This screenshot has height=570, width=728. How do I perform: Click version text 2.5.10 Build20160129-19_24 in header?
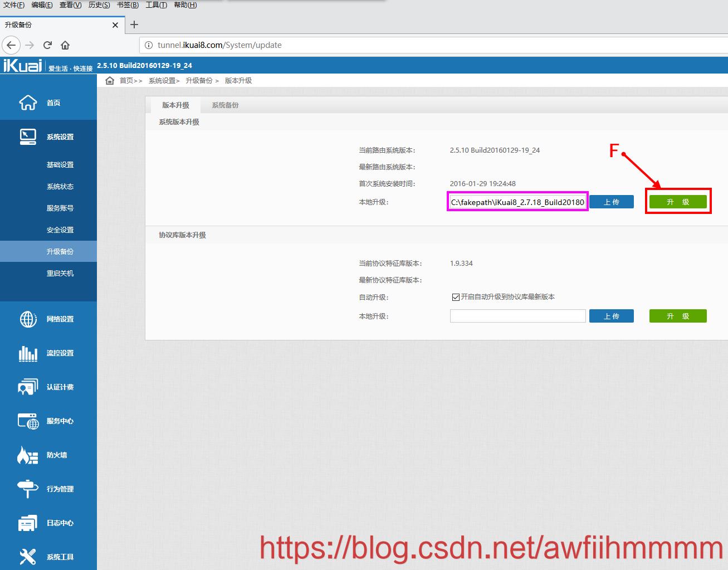(144, 66)
